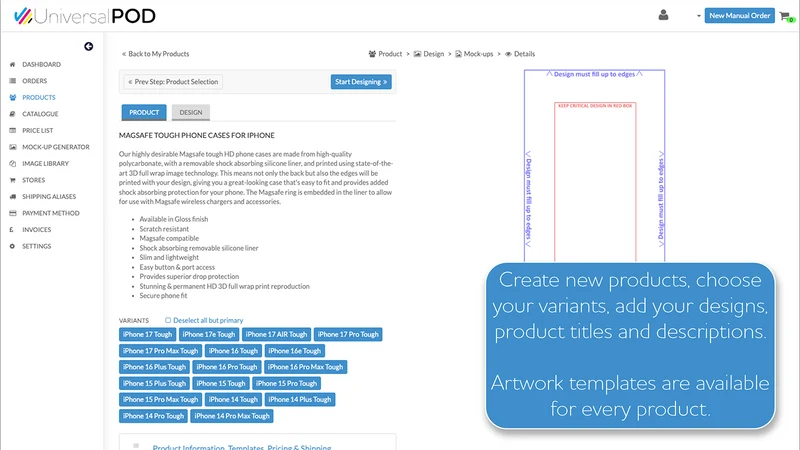This screenshot has height=450, width=800.
Task: Click the Shipping Aliases truck icon
Action: tap(12, 196)
